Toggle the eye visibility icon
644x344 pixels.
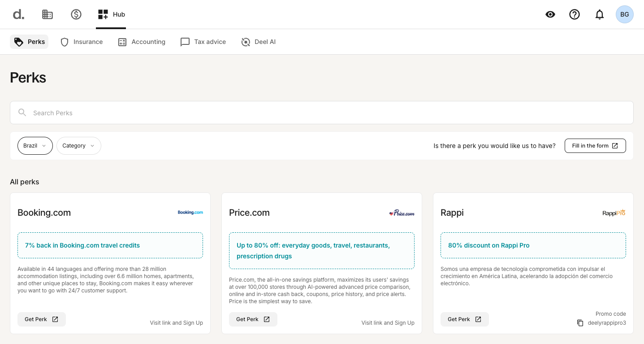[550, 14]
